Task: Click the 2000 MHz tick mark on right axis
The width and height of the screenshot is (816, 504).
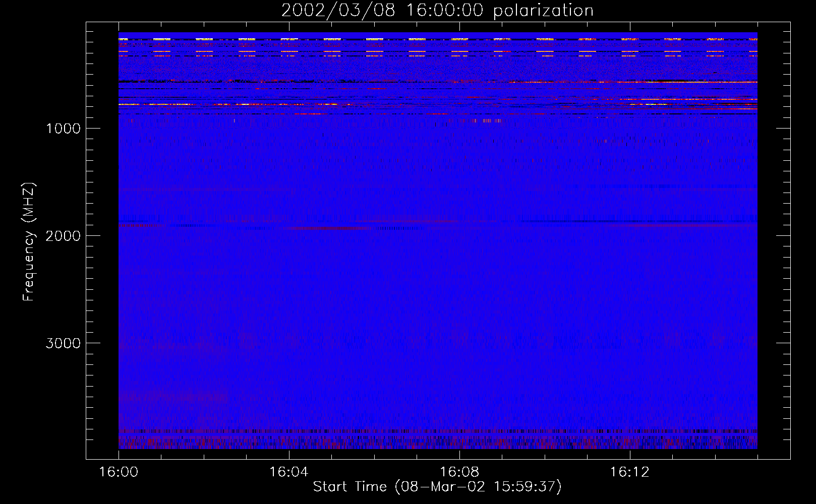Action: [x=783, y=235]
